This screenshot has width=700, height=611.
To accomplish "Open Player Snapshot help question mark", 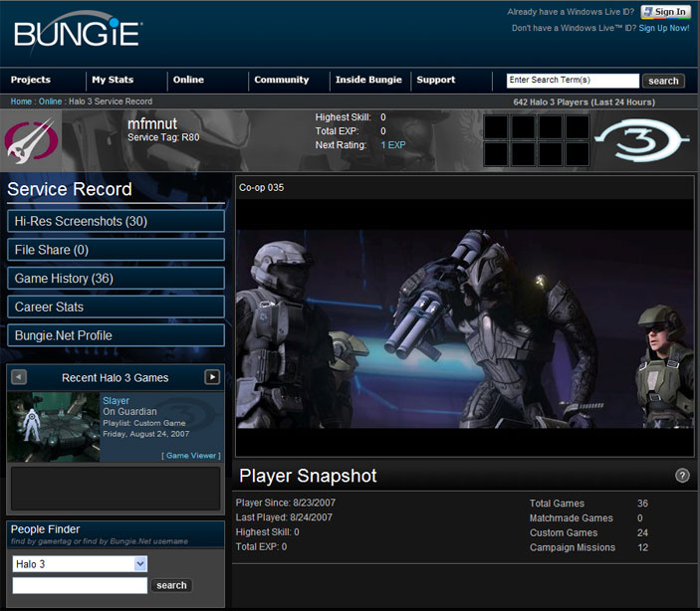I will click(x=682, y=476).
